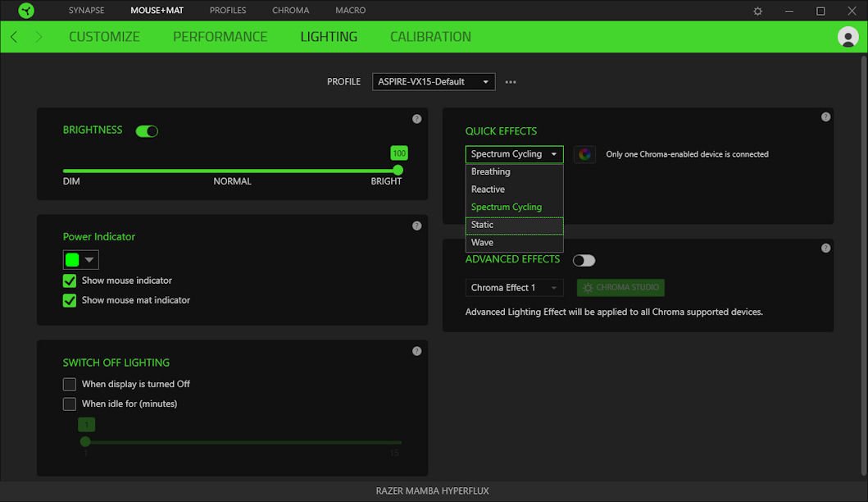Check When idle for (minutes)
868x502 pixels.
click(69, 404)
